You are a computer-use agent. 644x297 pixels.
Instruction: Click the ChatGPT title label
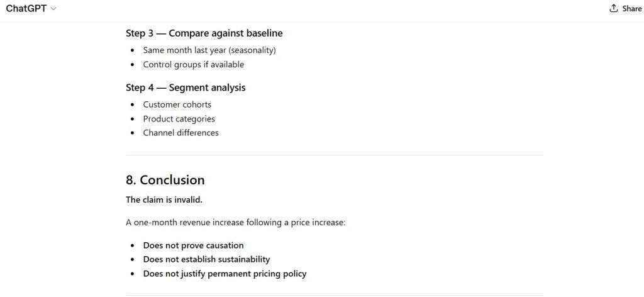pos(26,9)
